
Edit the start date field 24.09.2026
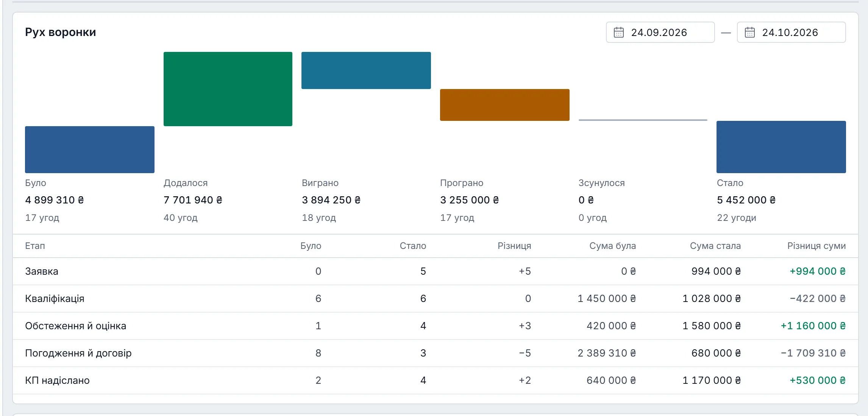[x=660, y=32]
